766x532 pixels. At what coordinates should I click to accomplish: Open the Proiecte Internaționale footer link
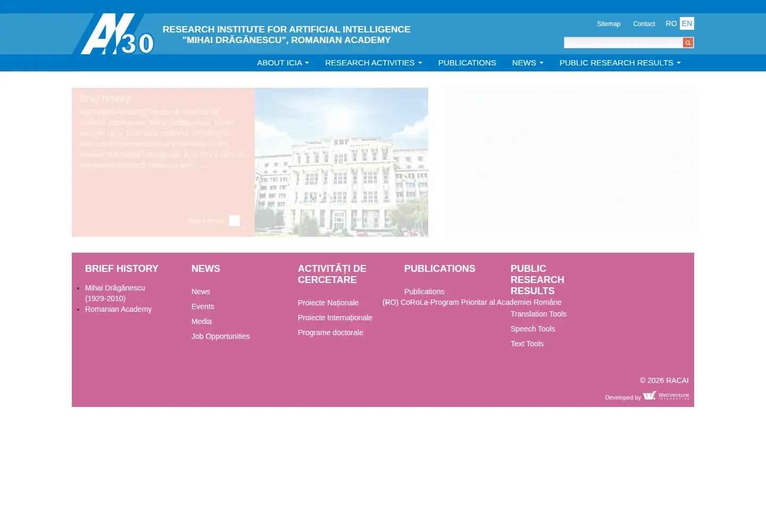(335, 318)
